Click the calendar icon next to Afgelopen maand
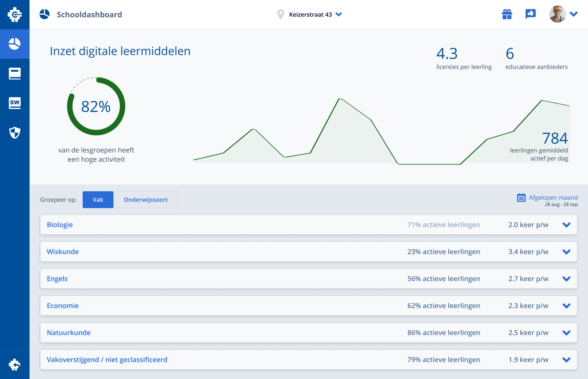The height and width of the screenshot is (379, 588). click(x=521, y=198)
